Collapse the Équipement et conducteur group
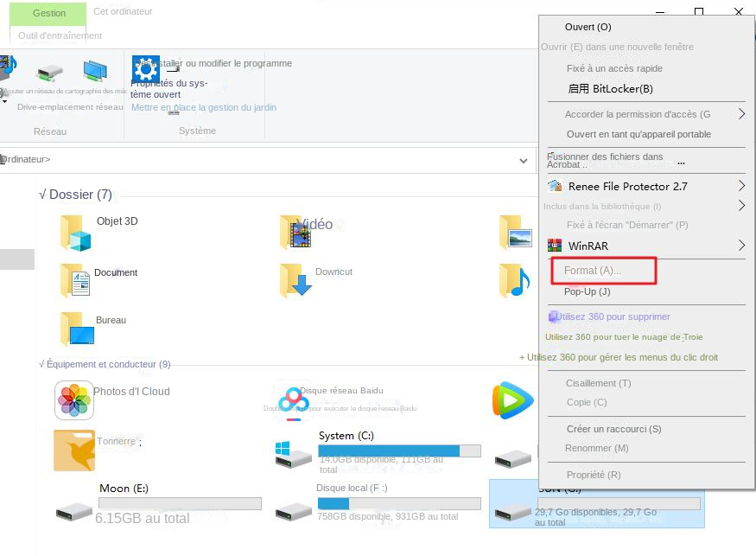756x556 pixels. pos(42,364)
